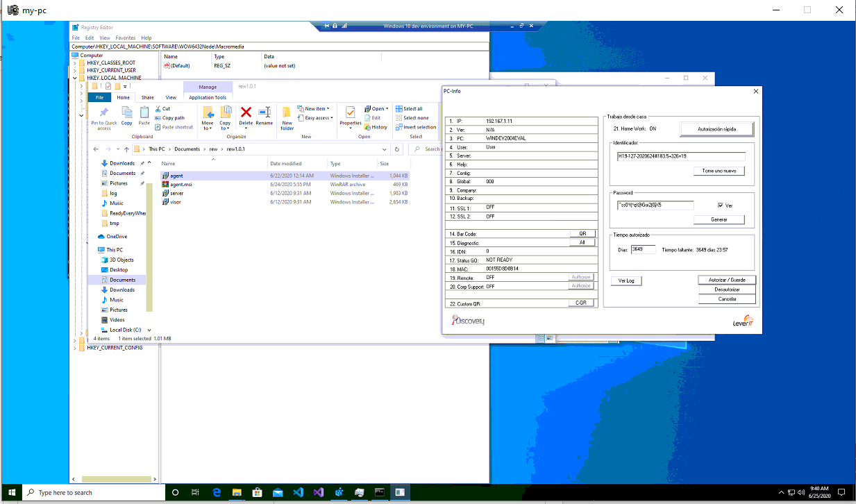Expand the address bar history dropdown
Image resolution: width=856 pixels, height=504 pixels.
pos(385,149)
